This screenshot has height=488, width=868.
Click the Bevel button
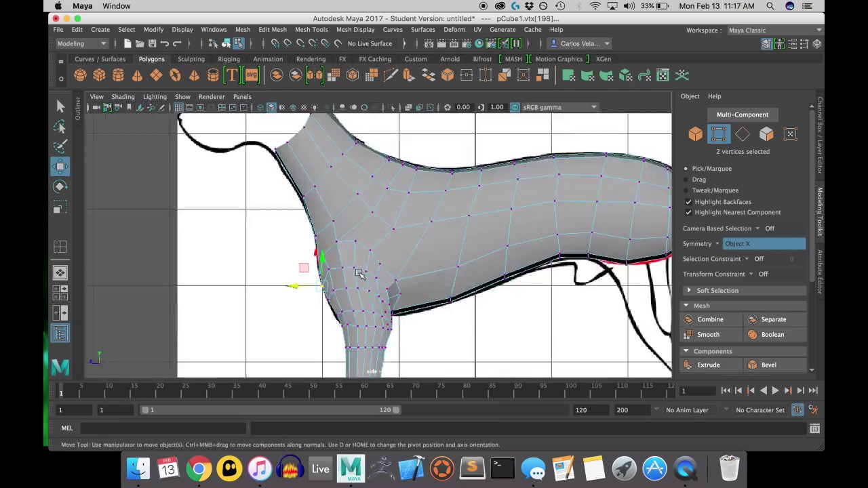[768, 365]
